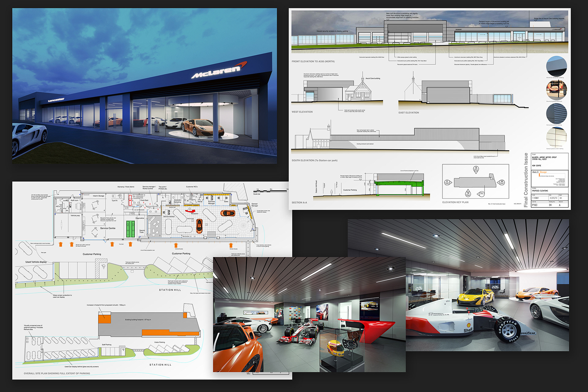Click the E Elev marker on key plan
Image resolution: width=588 pixels, height=392 pixels.
tap(447, 183)
